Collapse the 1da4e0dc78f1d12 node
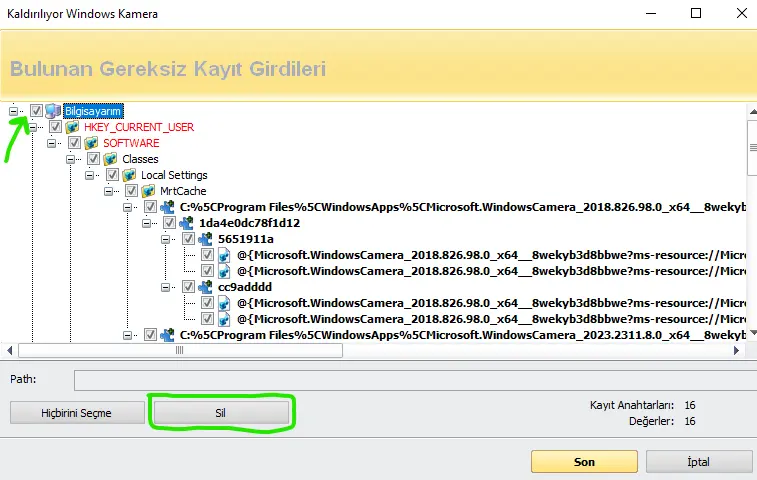 146,223
